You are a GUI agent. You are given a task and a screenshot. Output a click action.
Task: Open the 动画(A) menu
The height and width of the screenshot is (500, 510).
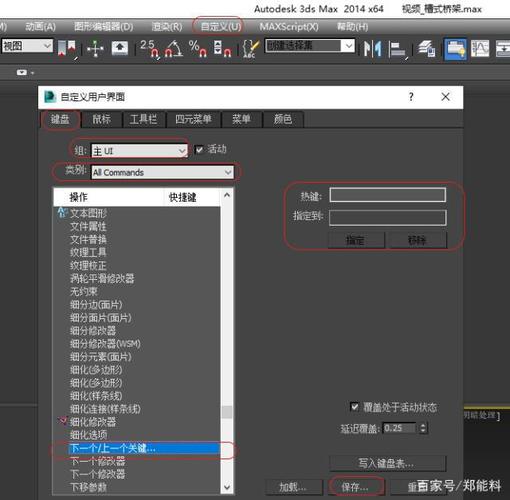point(41,27)
